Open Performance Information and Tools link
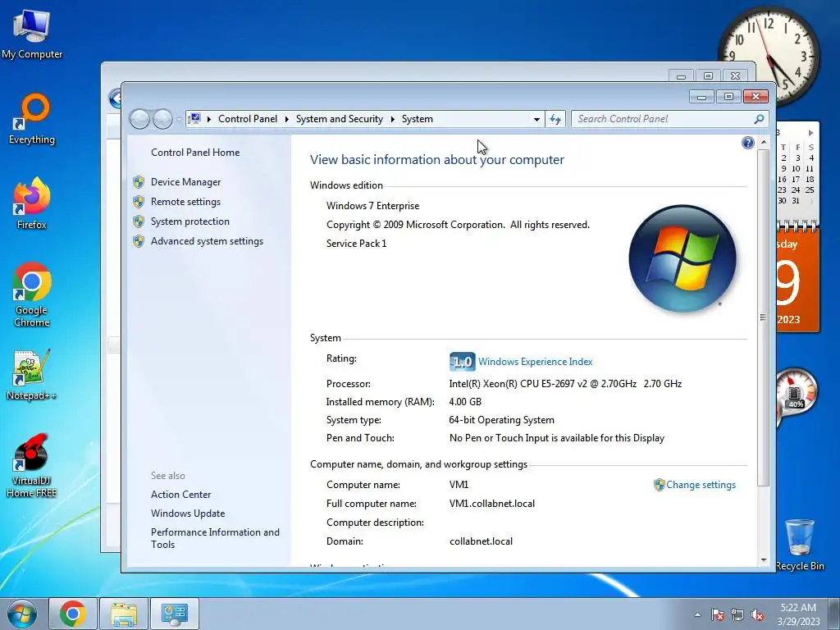Viewport: 840px width, 630px height. pyautogui.click(x=215, y=538)
